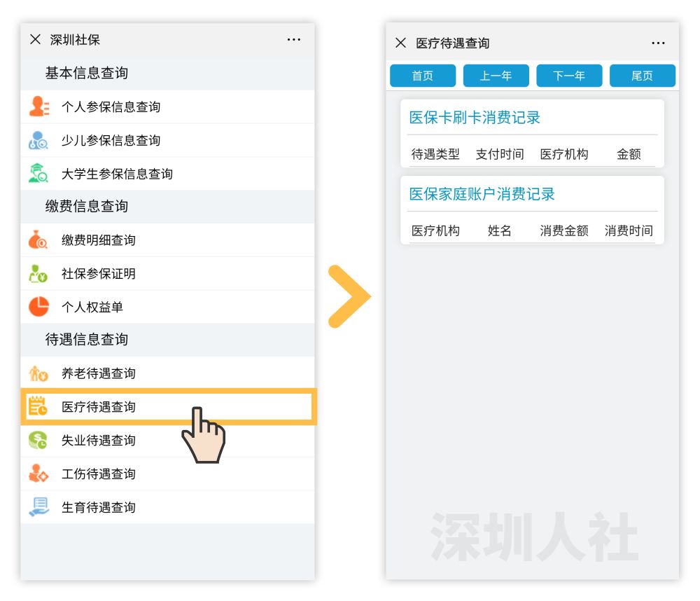The image size is (700, 601).
Task: Click the 首页 button
Action: (423, 76)
